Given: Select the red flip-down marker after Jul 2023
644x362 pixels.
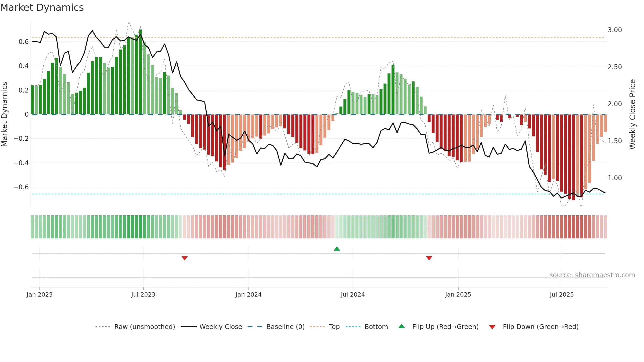Looking at the screenshot, I should point(185,258).
